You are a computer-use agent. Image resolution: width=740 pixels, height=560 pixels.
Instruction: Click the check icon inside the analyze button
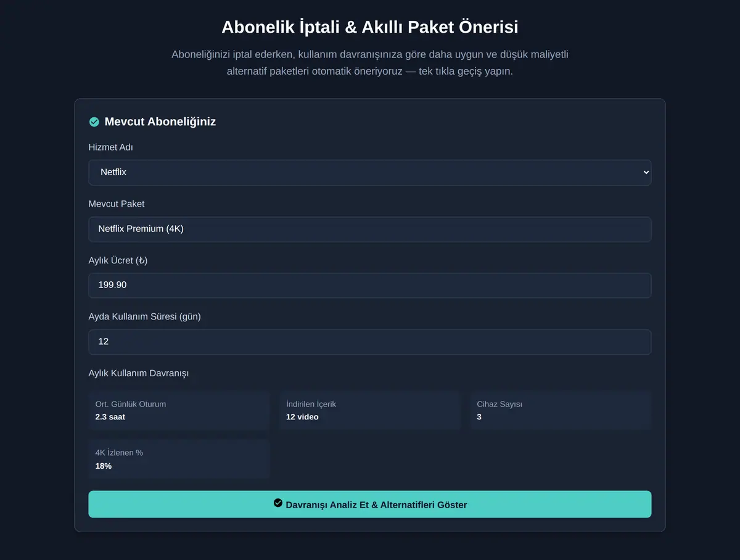click(278, 503)
